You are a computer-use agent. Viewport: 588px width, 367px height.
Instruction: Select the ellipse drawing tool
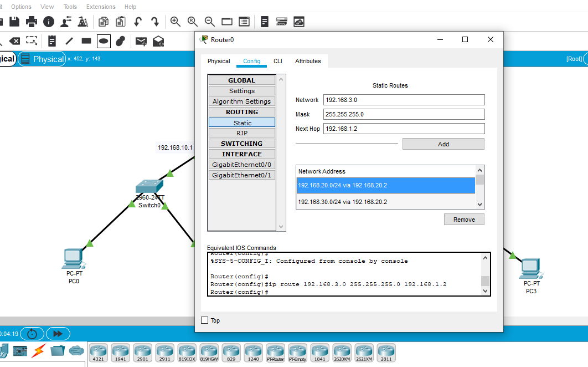pyautogui.click(x=103, y=40)
